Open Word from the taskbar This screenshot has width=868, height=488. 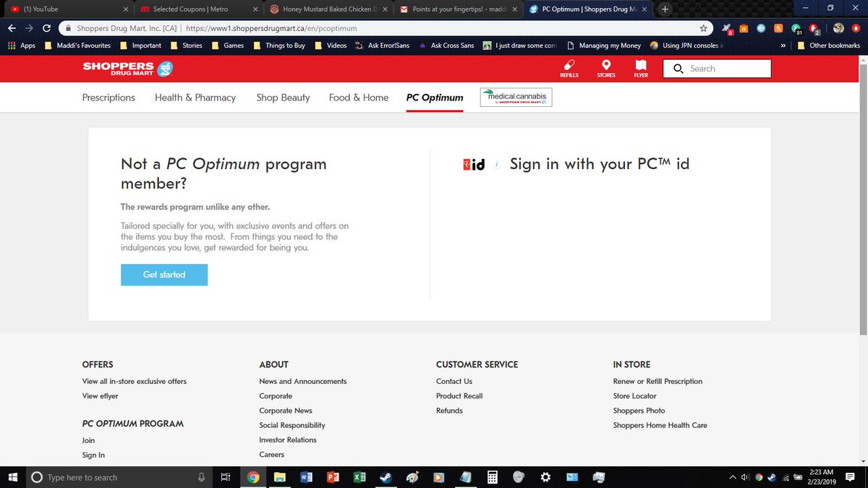coord(306,477)
